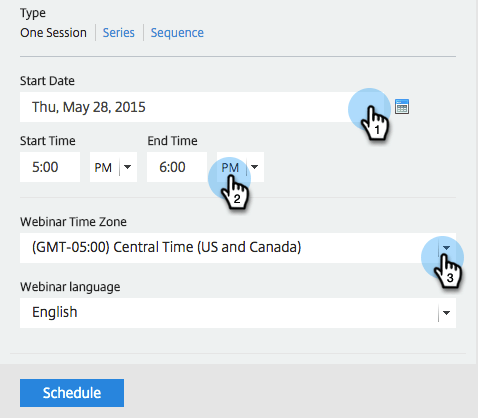478x418 pixels.
Task: Click the End Time dropdown arrow
Action: 255,167
